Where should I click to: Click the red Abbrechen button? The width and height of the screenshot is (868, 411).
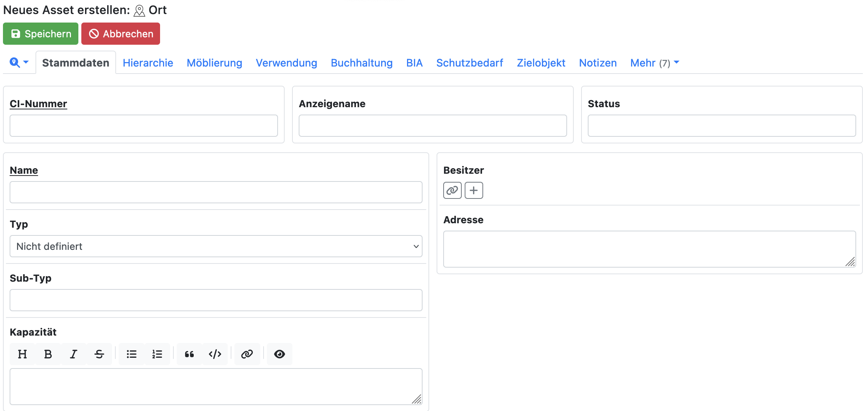click(x=121, y=34)
